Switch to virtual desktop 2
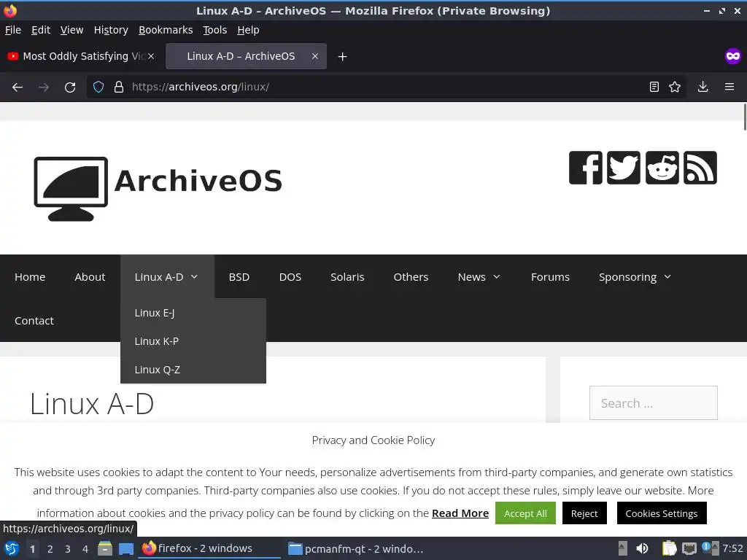The height and width of the screenshot is (560, 747). click(x=50, y=549)
